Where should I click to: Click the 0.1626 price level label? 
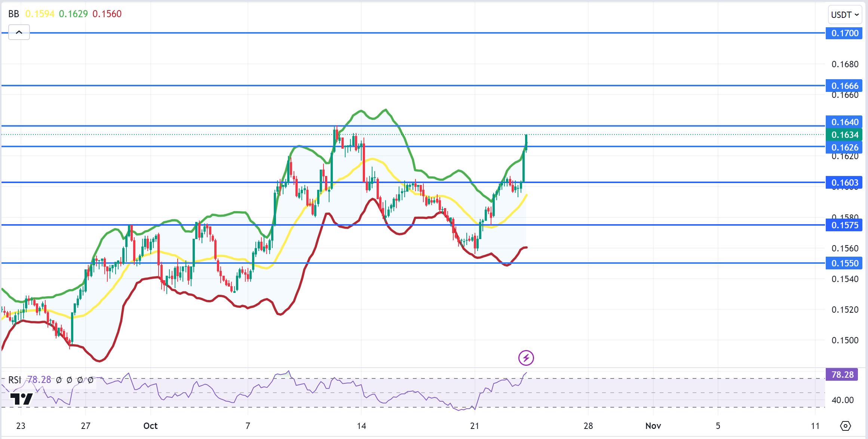(844, 147)
